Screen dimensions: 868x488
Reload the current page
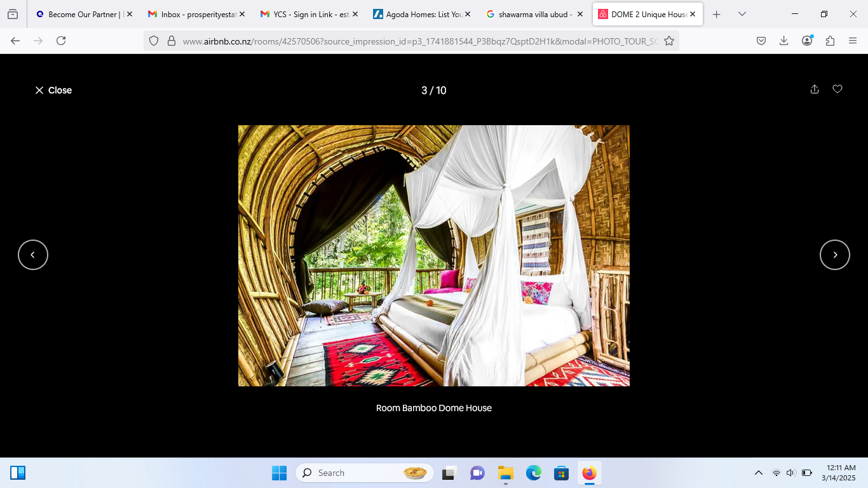[61, 41]
